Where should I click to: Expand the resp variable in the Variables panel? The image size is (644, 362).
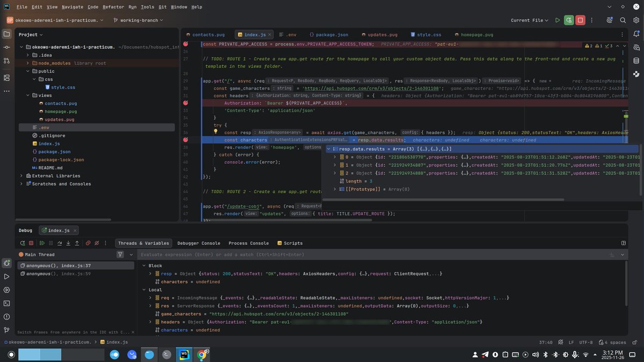[x=150, y=273]
